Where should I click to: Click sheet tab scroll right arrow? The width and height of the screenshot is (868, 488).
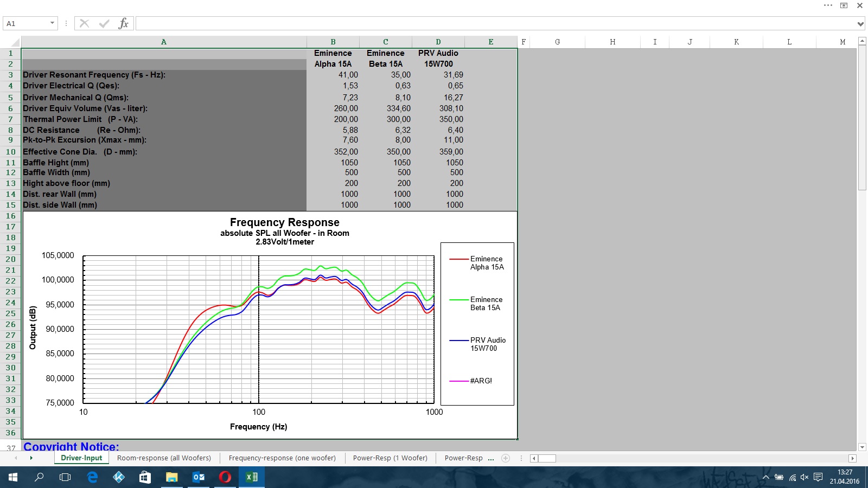click(x=31, y=458)
